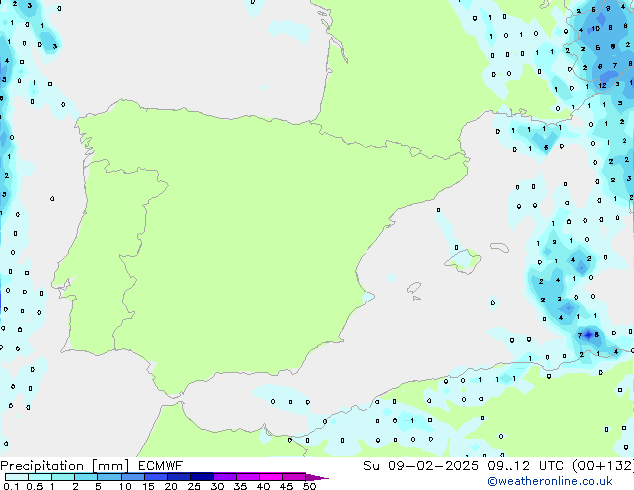This screenshot has width=634, height=490.
Task: Select the dark navy 25–30 legend swatch
Action: 203,477
